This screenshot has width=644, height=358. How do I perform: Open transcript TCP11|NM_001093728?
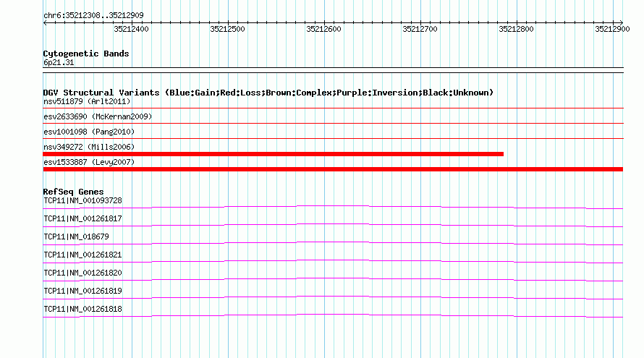click(83, 201)
